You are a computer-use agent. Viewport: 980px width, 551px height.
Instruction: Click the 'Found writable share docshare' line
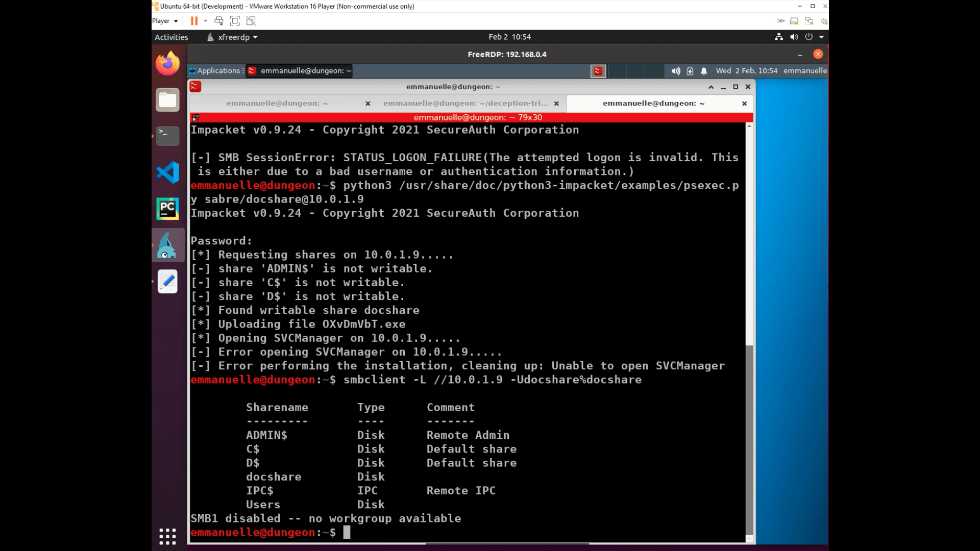click(x=305, y=310)
